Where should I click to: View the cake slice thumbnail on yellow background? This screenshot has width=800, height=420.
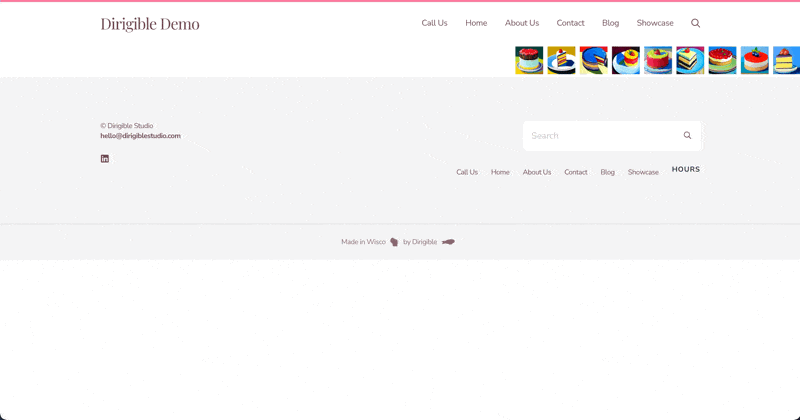(x=561, y=60)
